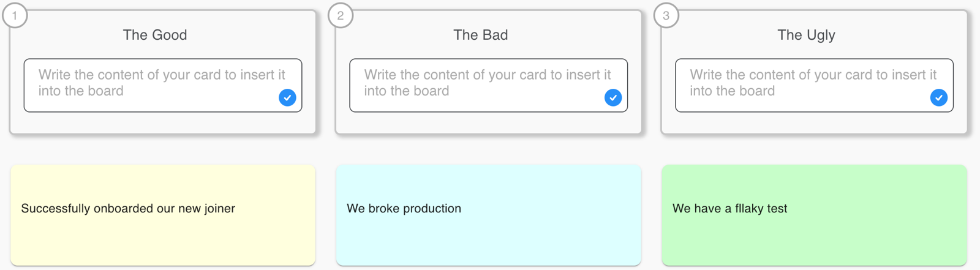
Task: Click the number 1 column badge
Action: coord(15,15)
